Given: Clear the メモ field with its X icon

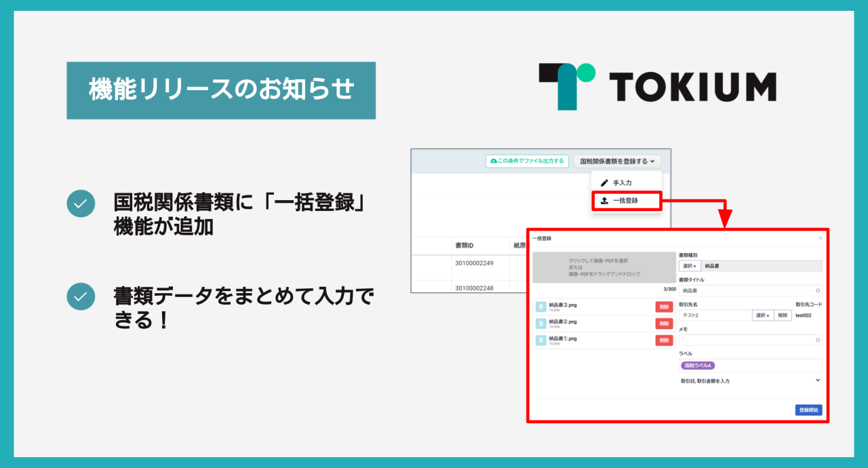Looking at the screenshot, I should click(818, 340).
